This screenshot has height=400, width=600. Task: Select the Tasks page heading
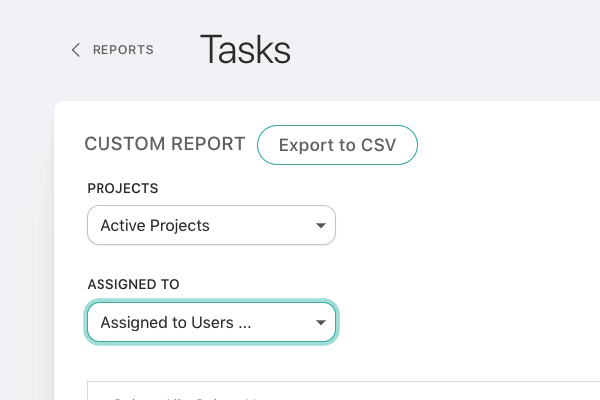click(245, 50)
